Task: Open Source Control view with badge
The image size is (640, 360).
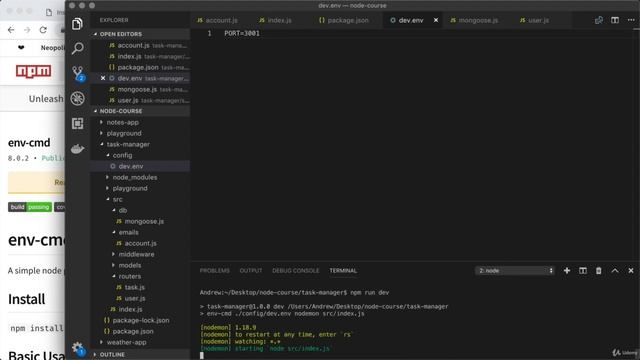Action: click(78, 73)
